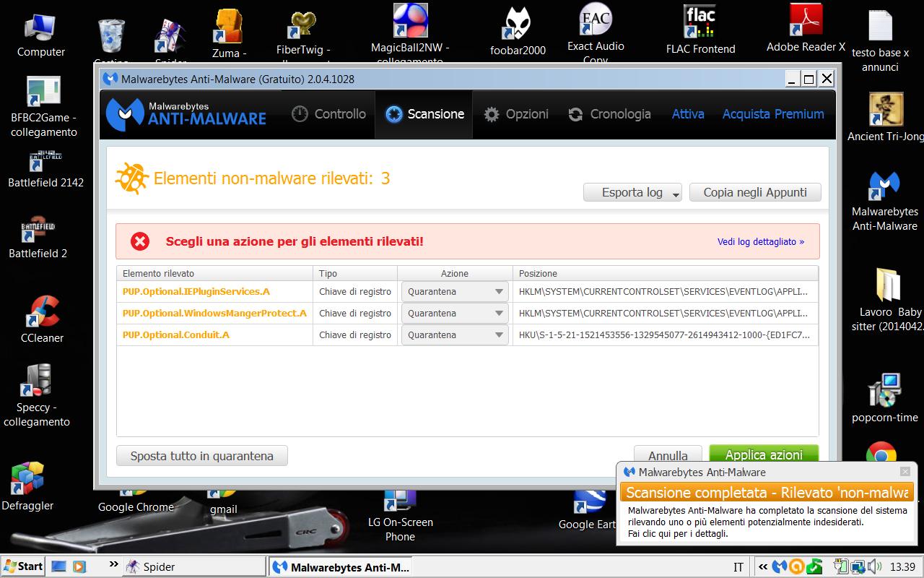Open action dropdown for PUP.Optional.Conduit.A
924x578 pixels.
(455, 335)
